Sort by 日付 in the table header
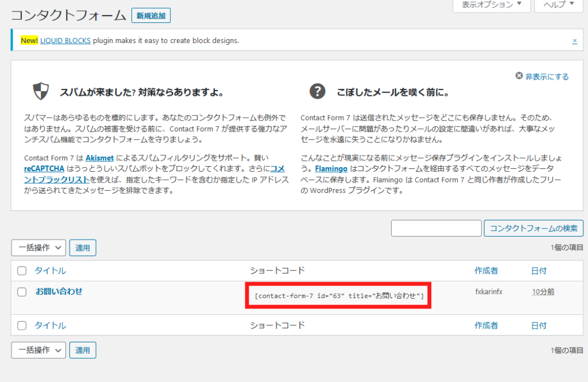Screen dimensions: 588x382 click(x=539, y=271)
